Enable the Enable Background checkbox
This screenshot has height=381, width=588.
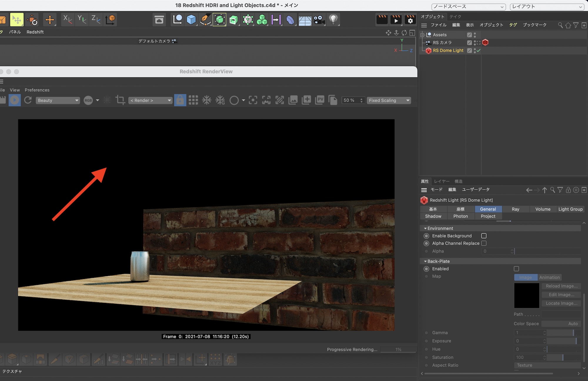pyautogui.click(x=484, y=236)
